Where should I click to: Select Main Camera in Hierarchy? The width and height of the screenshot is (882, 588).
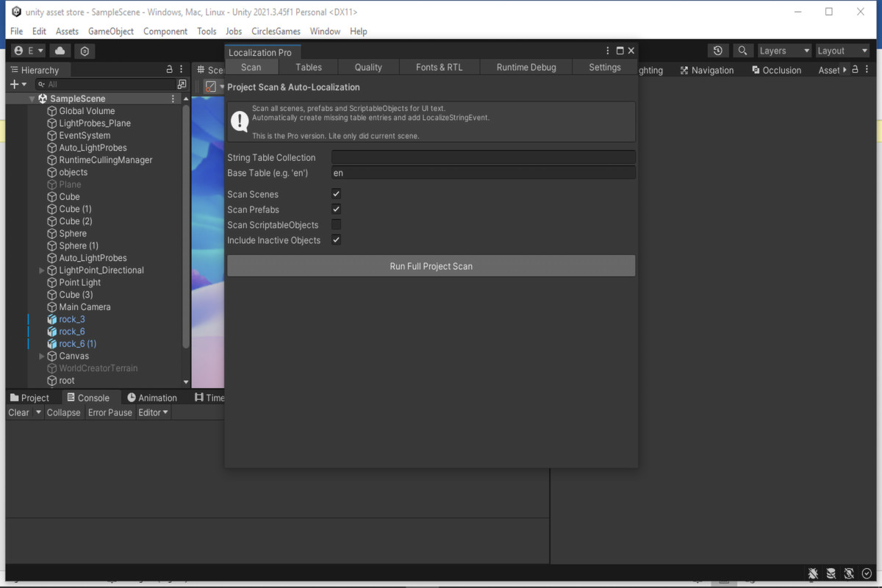[x=85, y=307]
